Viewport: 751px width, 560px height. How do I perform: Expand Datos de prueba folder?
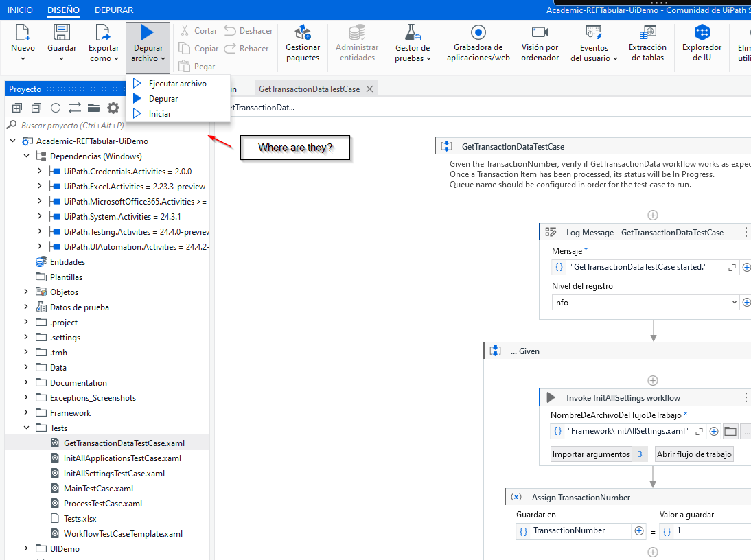click(x=26, y=307)
